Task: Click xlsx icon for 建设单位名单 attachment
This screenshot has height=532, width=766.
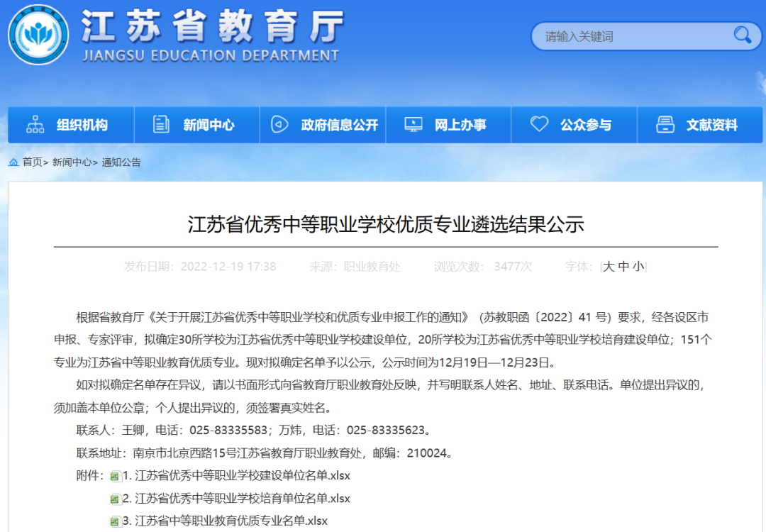Action: pos(116,476)
